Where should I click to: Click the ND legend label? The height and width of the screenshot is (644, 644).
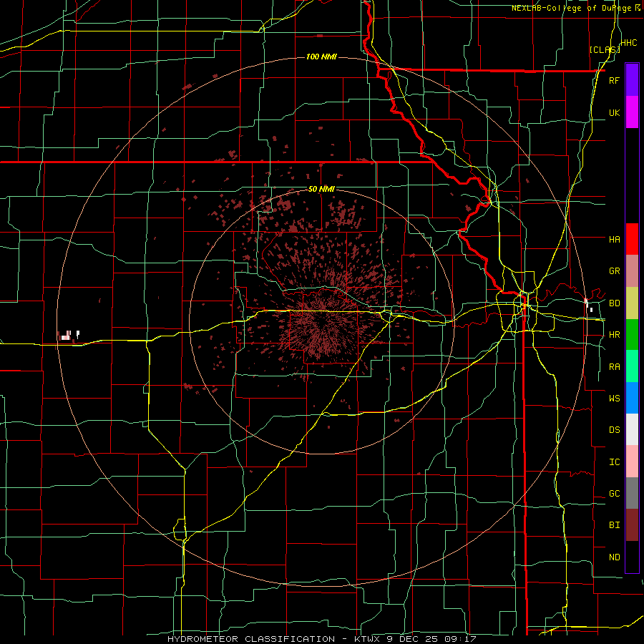(614, 557)
